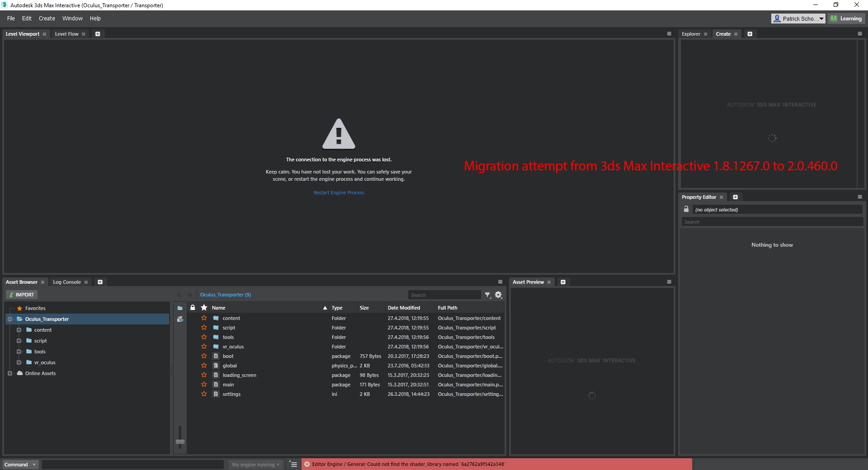The width and height of the screenshot is (868, 470).
Task: Open the Edit menu
Action: pos(27,19)
